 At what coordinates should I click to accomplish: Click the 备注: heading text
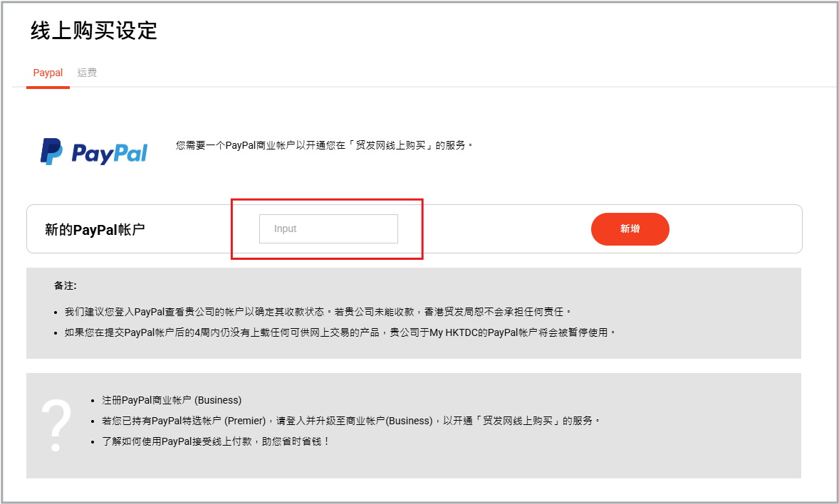66,286
